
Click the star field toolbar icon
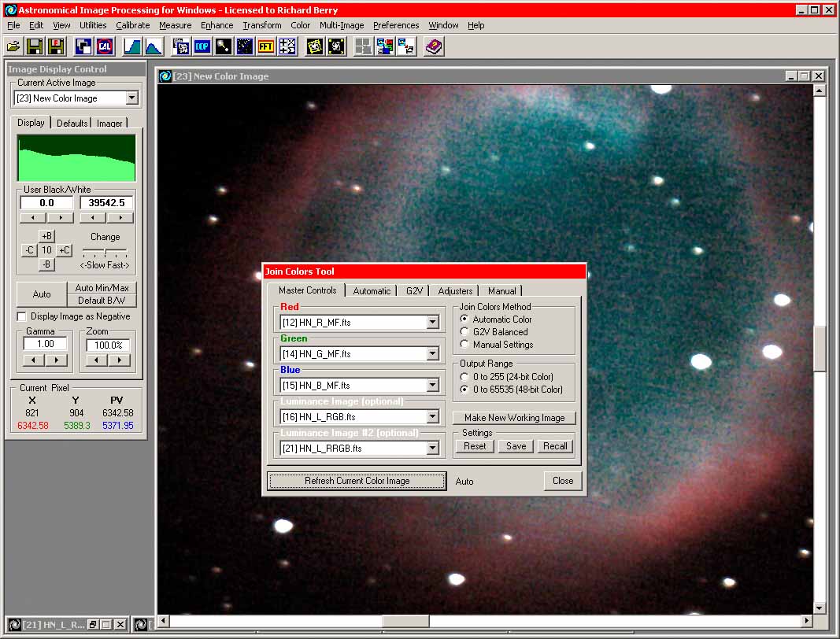pyautogui.click(x=245, y=46)
